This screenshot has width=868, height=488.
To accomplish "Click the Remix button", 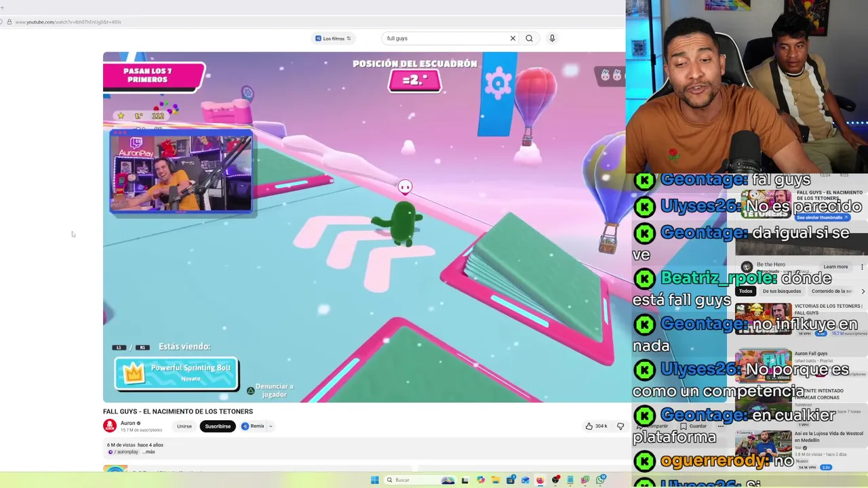I will 253,426.
